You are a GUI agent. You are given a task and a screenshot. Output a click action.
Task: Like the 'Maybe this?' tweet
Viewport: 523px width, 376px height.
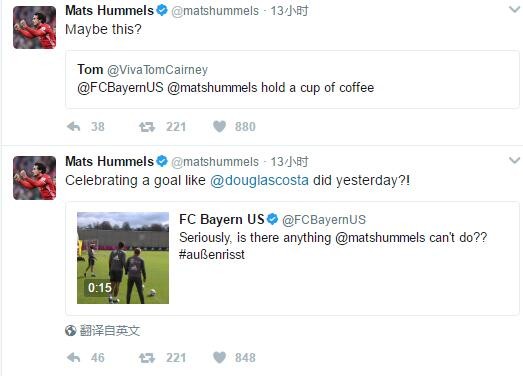point(219,127)
